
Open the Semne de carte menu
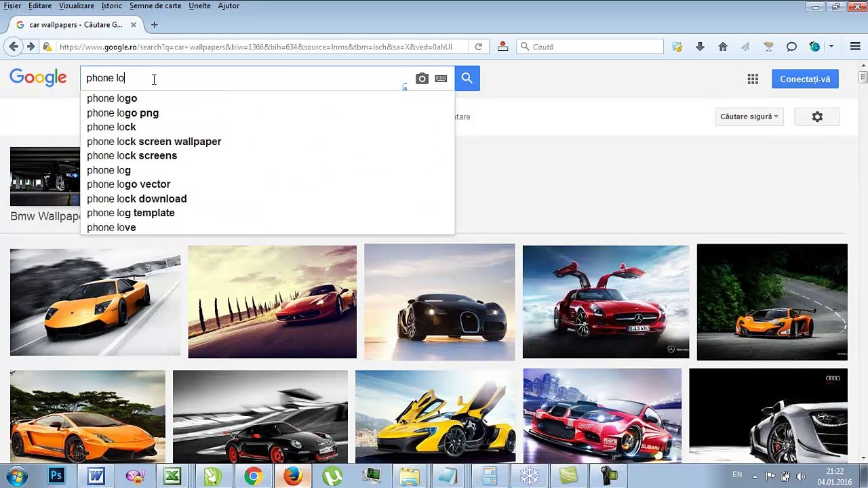tap(155, 5)
